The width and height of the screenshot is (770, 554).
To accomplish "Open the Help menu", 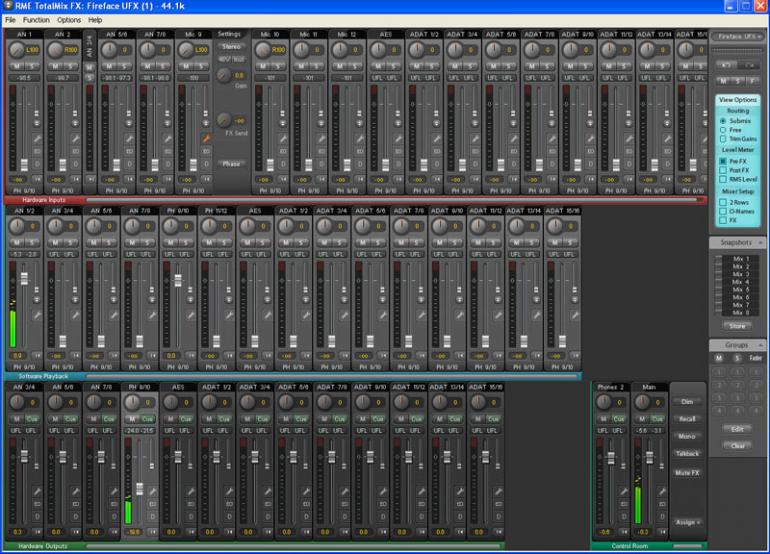I will point(95,20).
